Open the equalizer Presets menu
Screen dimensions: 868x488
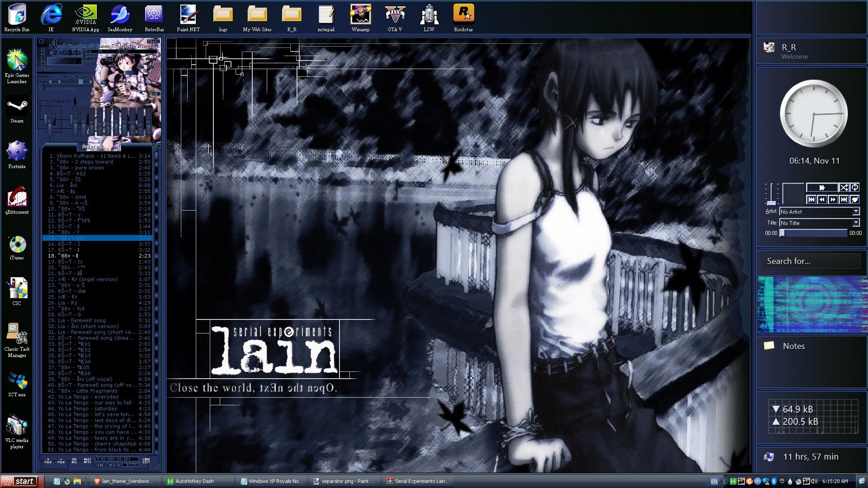click(x=145, y=102)
